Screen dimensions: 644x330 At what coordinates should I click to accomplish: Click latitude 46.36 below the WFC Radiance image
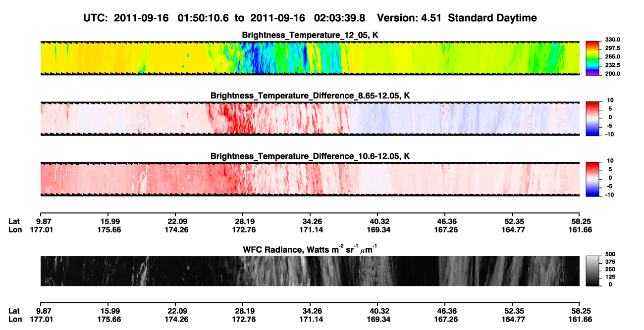tap(445, 311)
